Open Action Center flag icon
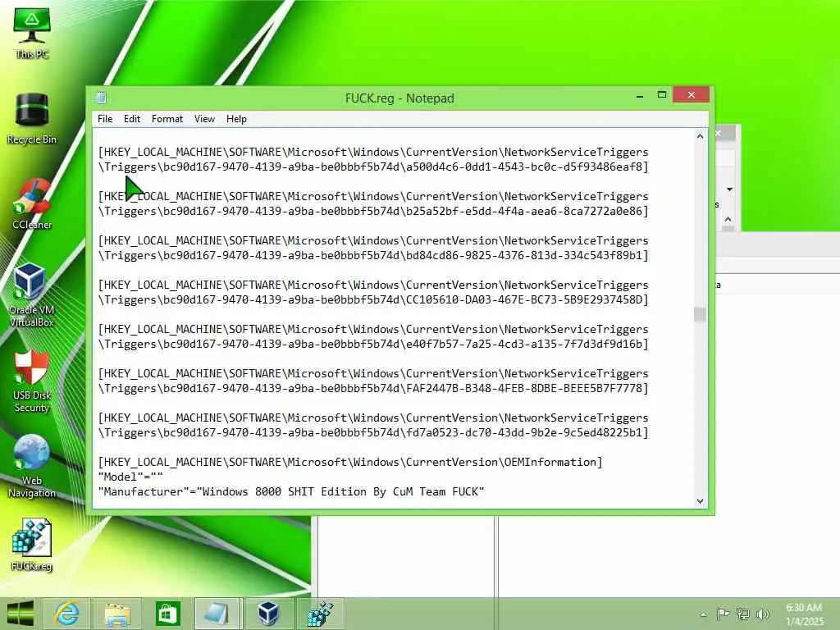This screenshot has width=840, height=630. tap(723, 614)
